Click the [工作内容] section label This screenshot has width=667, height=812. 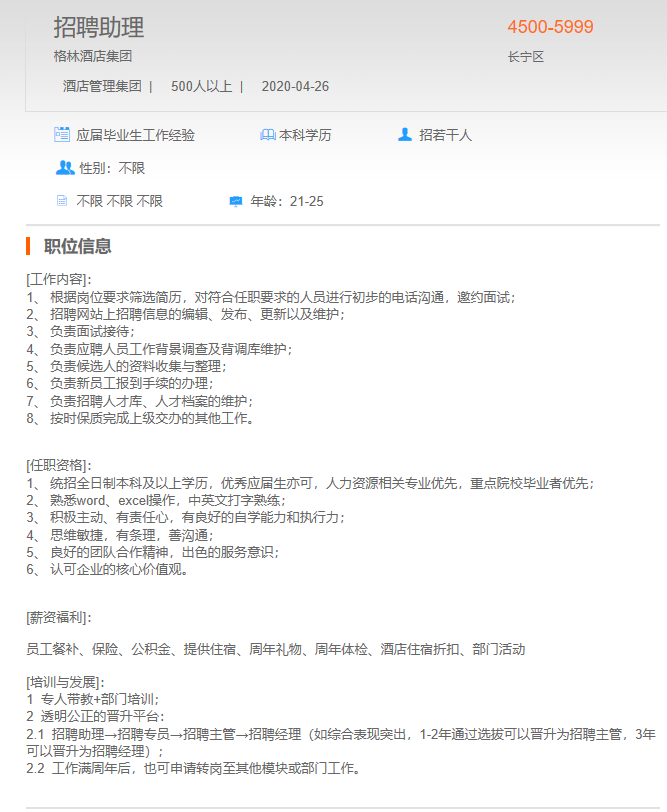59,279
